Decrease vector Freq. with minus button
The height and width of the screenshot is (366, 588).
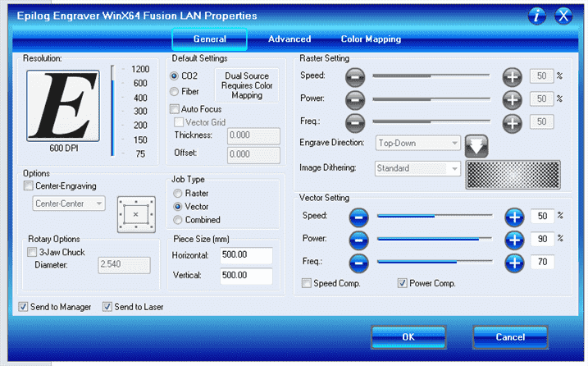(359, 263)
